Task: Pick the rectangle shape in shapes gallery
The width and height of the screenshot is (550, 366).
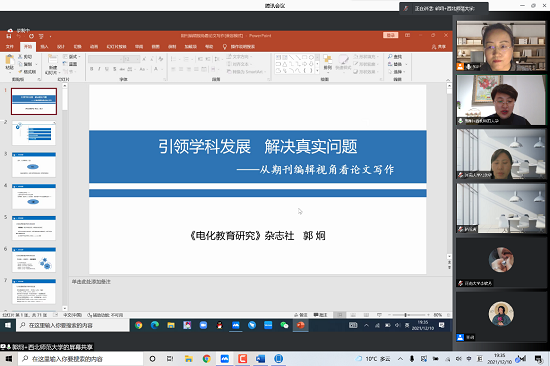Action: click(304, 57)
